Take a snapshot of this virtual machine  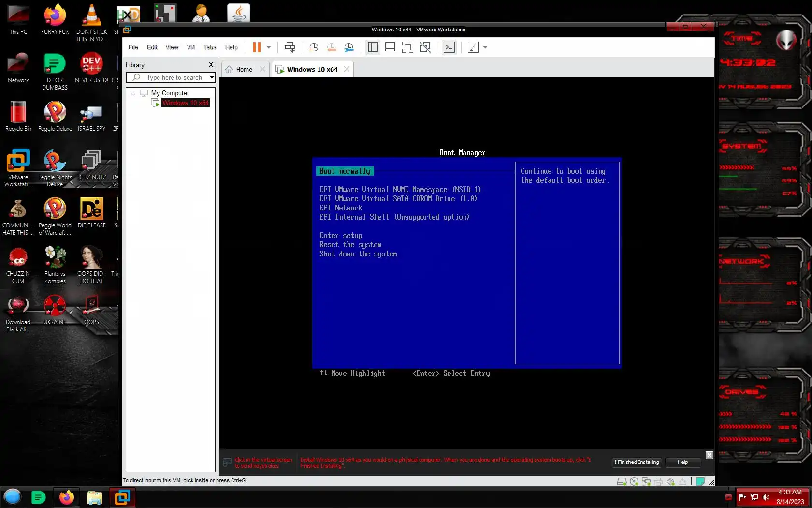point(314,47)
